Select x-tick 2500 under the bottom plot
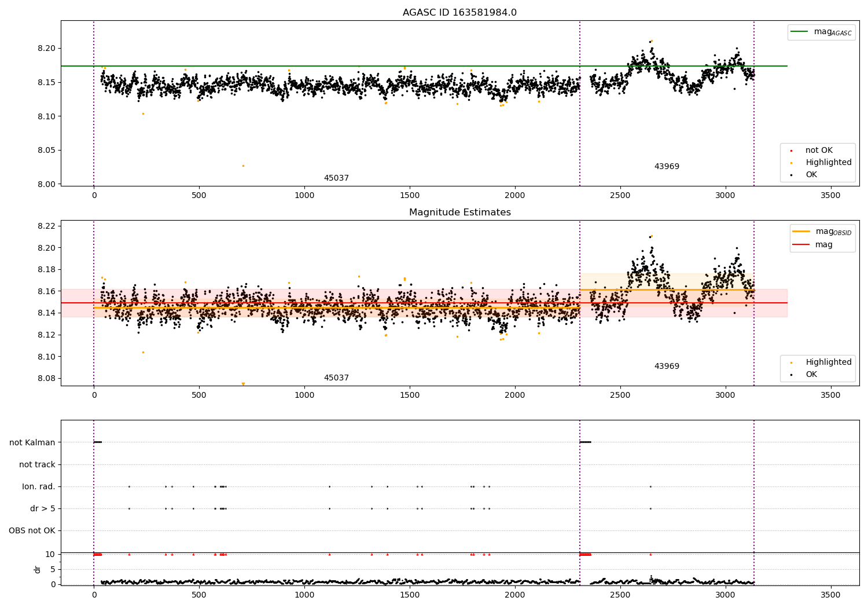The height and width of the screenshot is (608, 868). click(x=620, y=595)
